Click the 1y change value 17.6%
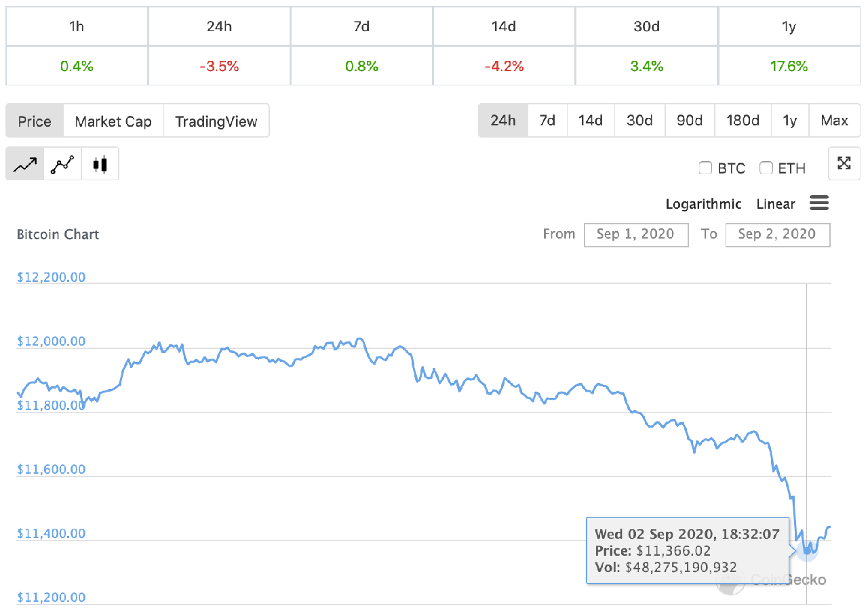 click(x=789, y=66)
